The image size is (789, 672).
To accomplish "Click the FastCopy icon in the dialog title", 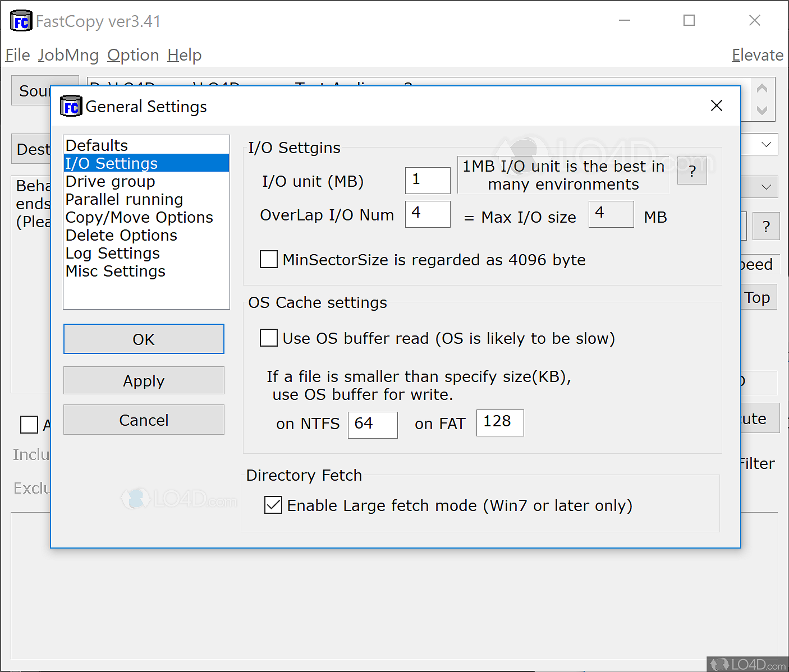I will [x=71, y=107].
